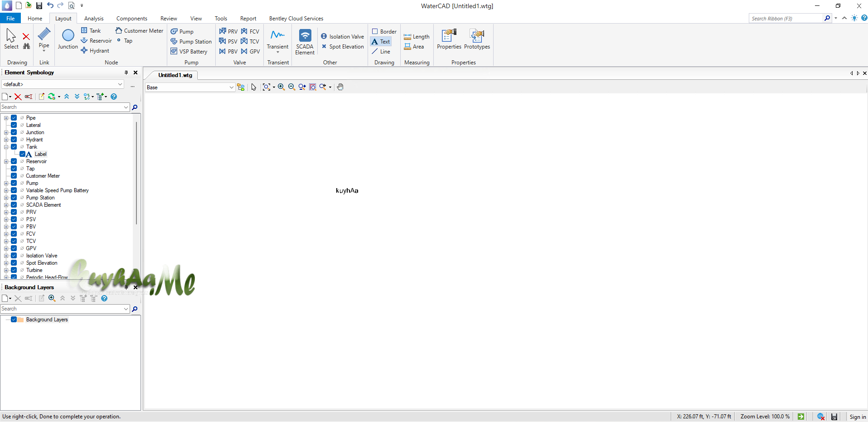This screenshot has height=422, width=868.
Task: Select the Border drawing tool
Action: 384,31
